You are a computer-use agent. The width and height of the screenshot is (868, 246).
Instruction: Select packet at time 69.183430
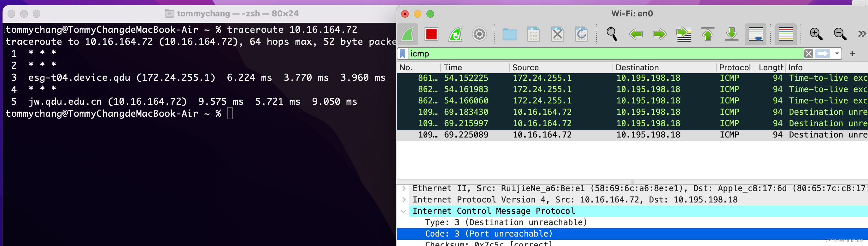click(x=632, y=112)
